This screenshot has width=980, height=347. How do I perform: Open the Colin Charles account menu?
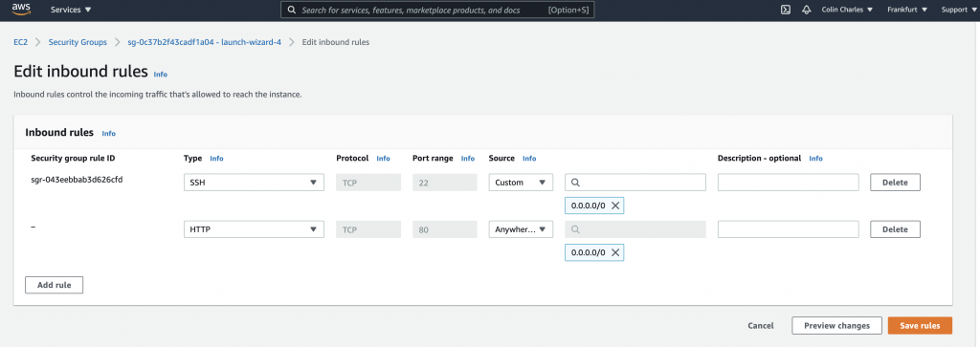(x=847, y=10)
